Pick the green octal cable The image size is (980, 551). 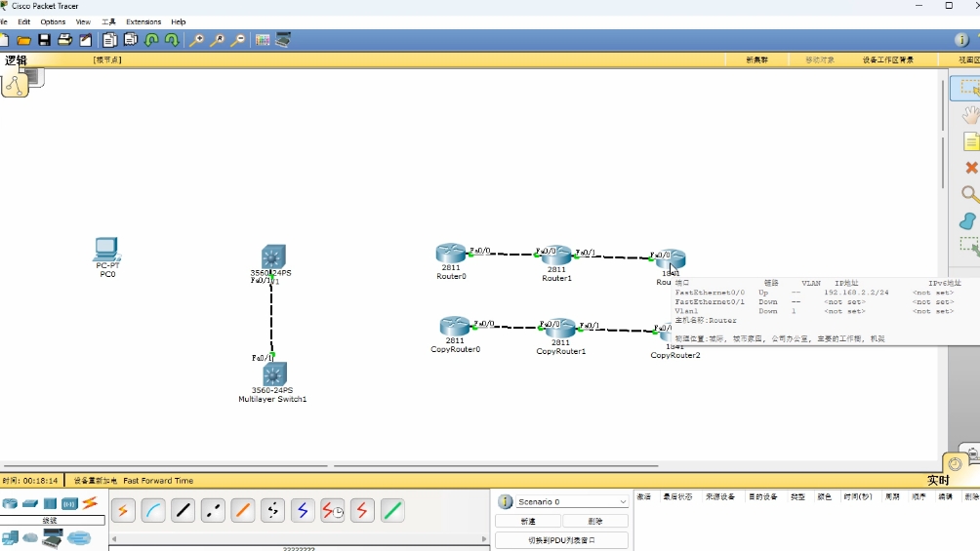pos(393,511)
